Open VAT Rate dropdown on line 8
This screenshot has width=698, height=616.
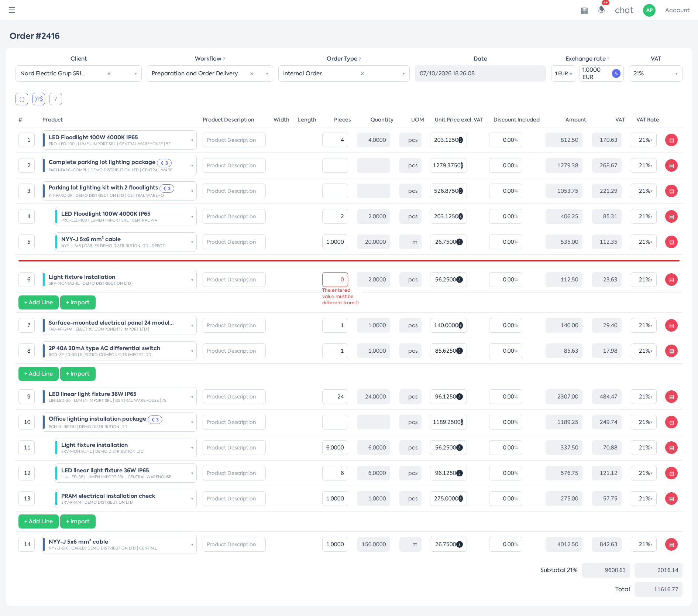tap(644, 351)
